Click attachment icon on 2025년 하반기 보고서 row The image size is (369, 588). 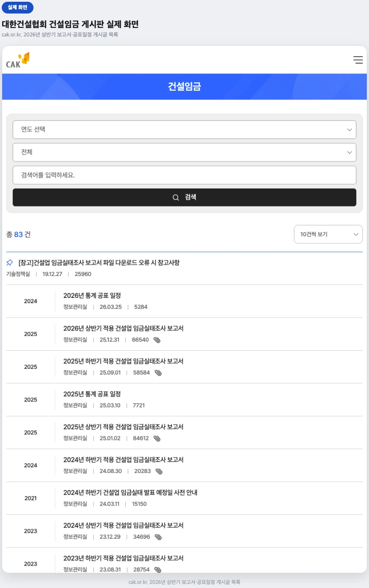(x=158, y=373)
